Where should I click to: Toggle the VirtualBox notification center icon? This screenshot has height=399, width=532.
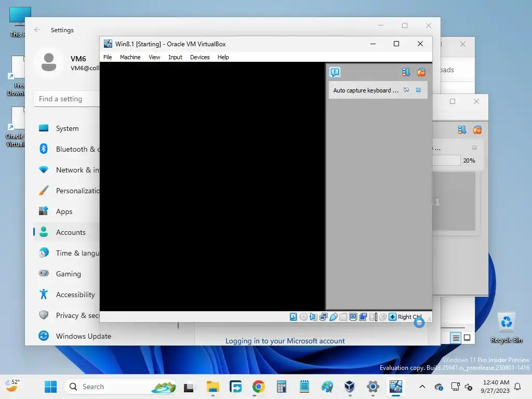pyautogui.click(x=335, y=72)
